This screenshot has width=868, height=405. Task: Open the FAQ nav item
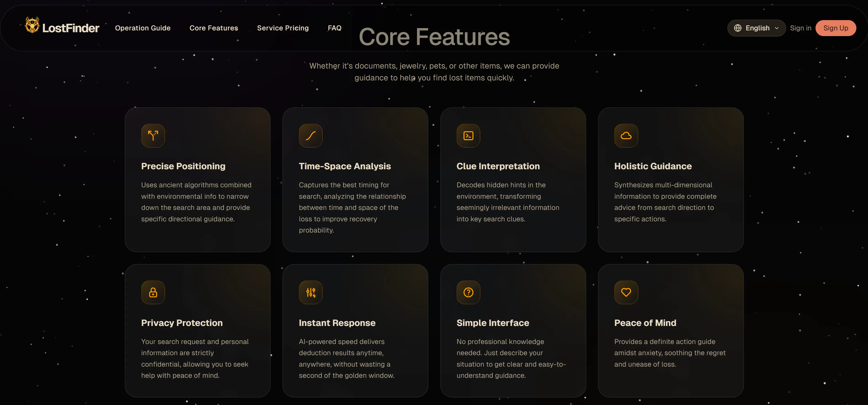coord(335,28)
